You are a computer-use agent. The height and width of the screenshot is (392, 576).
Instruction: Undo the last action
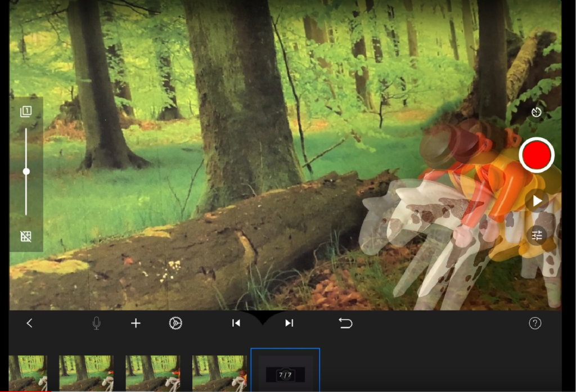click(x=345, y=323)
